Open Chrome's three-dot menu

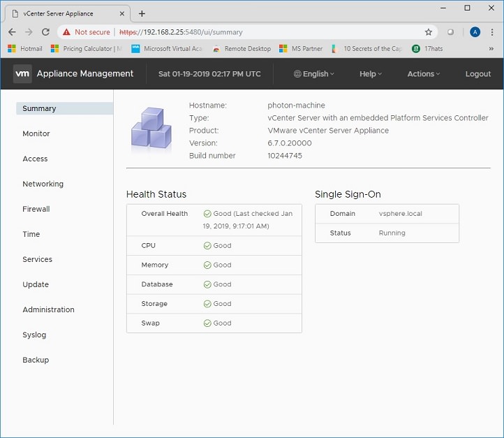492,32
